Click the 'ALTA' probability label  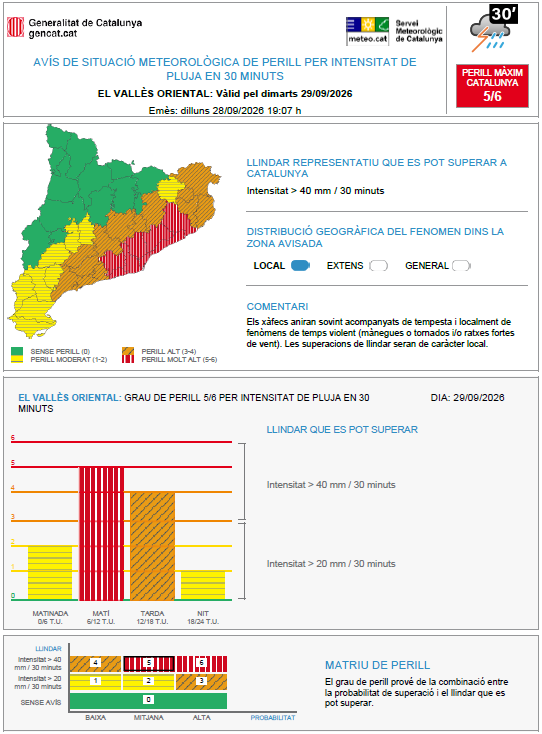pos(202,717)
